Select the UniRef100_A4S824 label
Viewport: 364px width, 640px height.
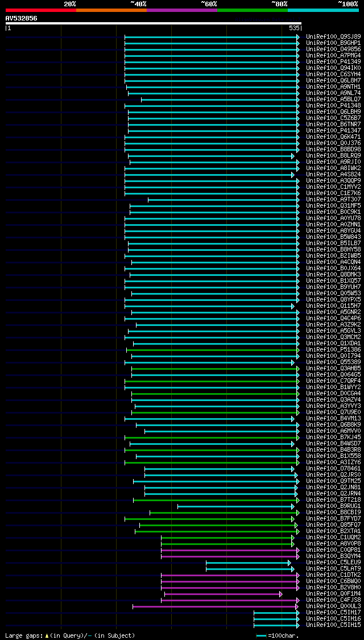pyautogui.click(x=333, y=174)
